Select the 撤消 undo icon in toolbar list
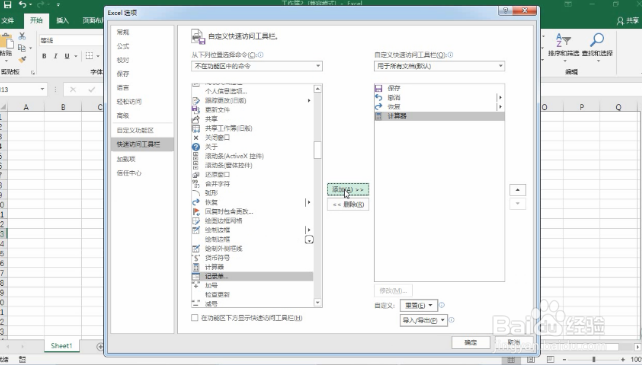The width and height of the screenshot is (642, 368). (x=379, y=97)
